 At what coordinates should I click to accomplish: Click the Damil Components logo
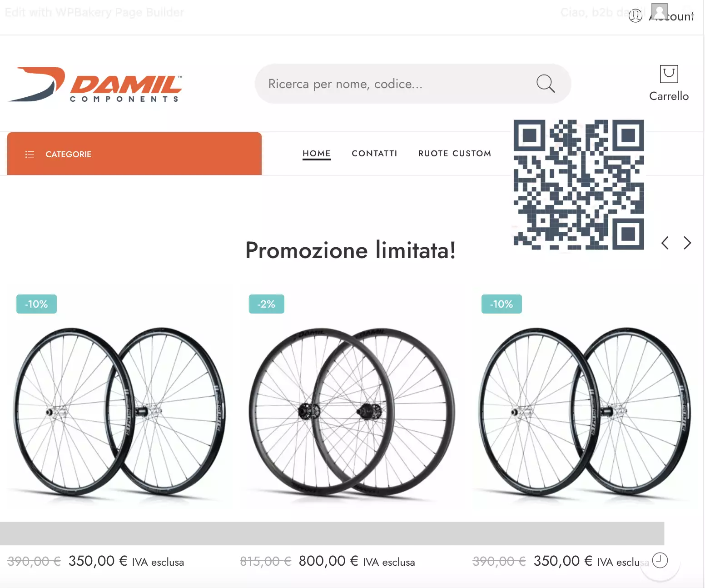click(x=95, y=85)
